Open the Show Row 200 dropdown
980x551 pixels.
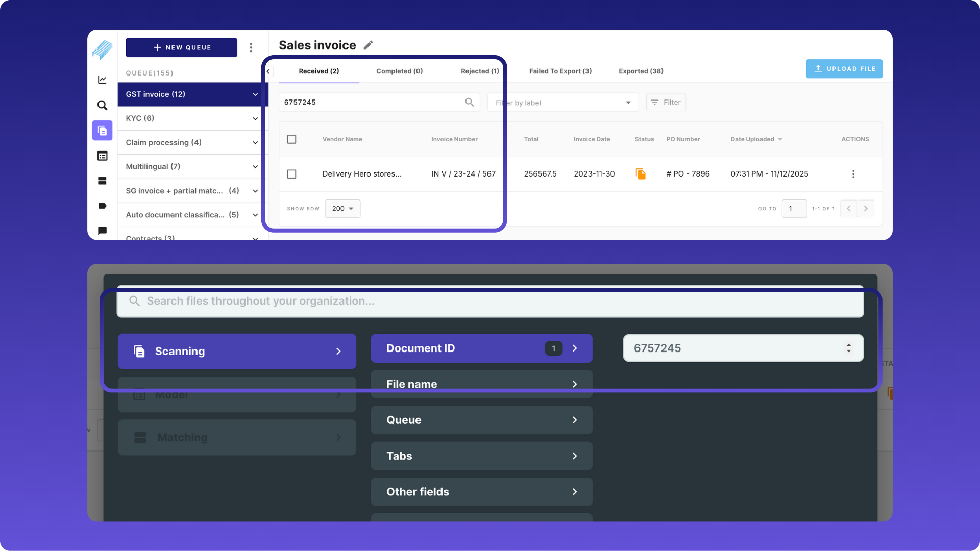point(342,209)
